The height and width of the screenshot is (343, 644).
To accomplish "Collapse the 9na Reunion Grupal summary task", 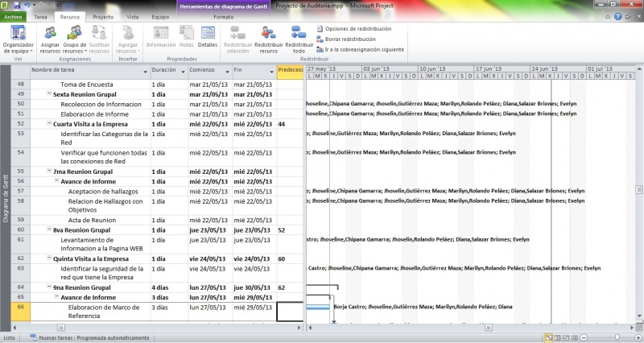I will pyautogui.click(x=49, y=287).
